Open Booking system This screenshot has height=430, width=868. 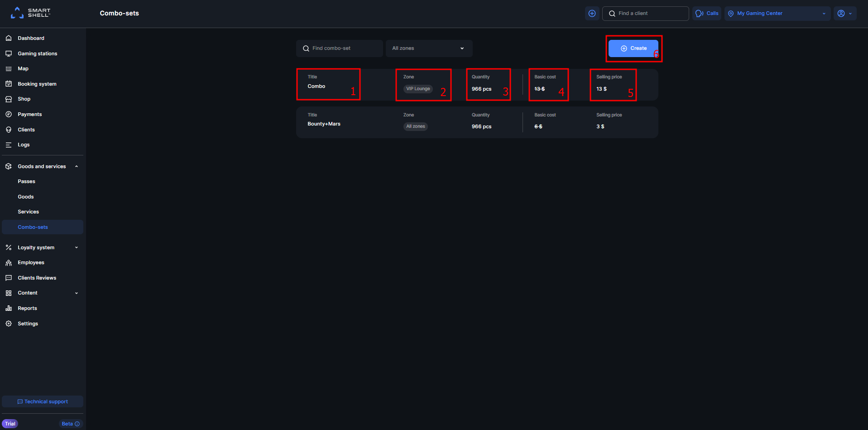pos(37,84)
